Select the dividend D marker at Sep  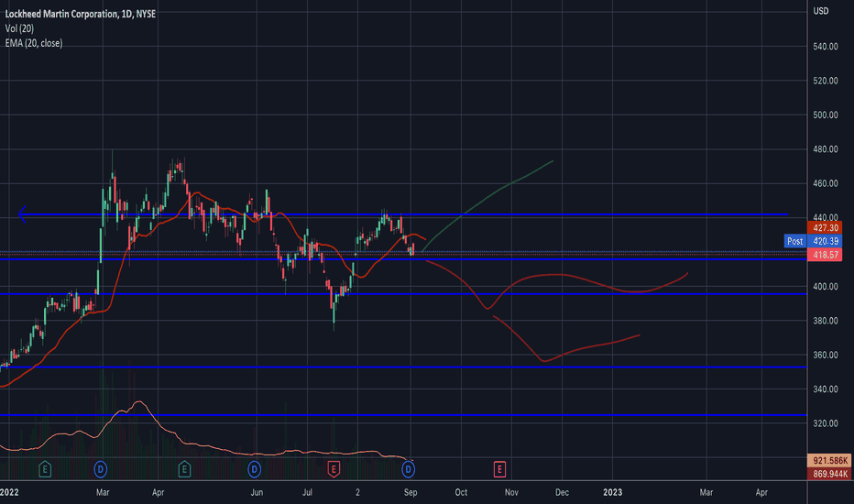pos(408,468)
